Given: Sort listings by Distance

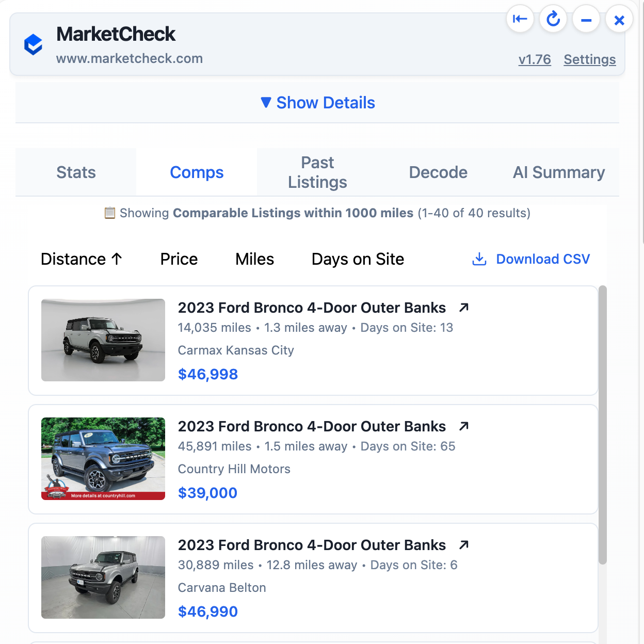Looking at the screenshot, I should coord(82,259).
